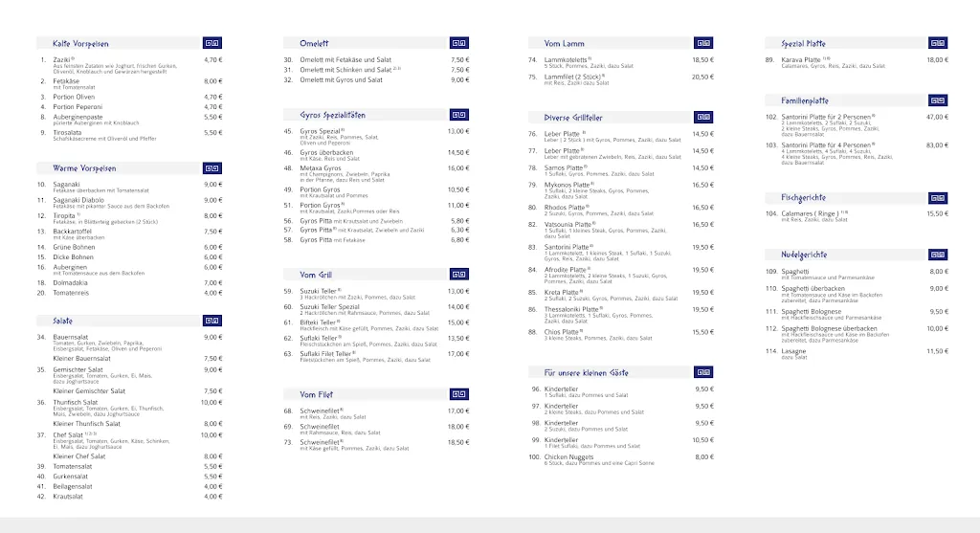This screenshot has height=533, width=980.
Task: Click the meander icon next to Vom Lamm
Action: [703, 43]
